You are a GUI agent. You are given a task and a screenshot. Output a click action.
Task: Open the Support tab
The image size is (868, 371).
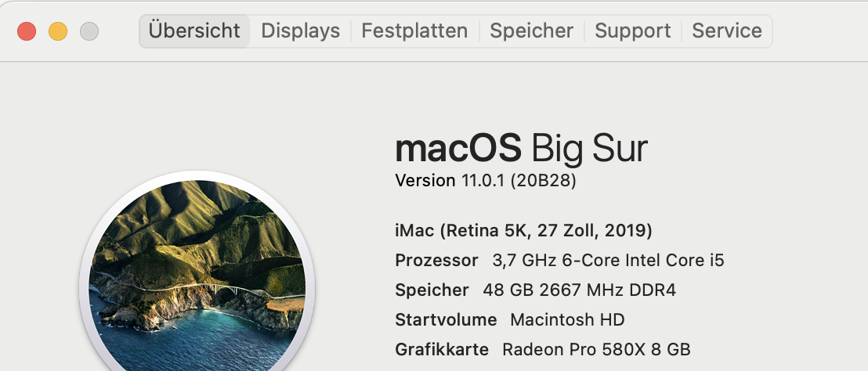coord(632,31)
